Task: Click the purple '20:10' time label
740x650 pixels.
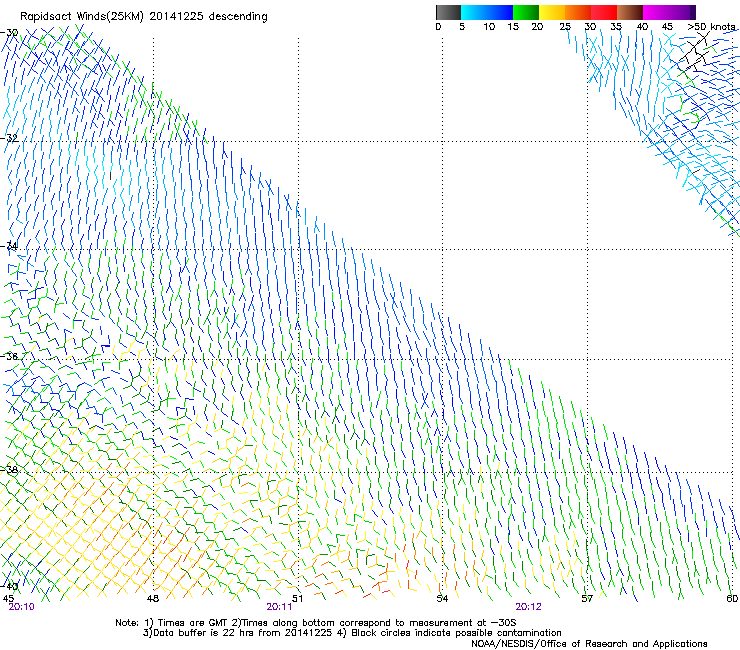Action: click(x=21, y=607)
